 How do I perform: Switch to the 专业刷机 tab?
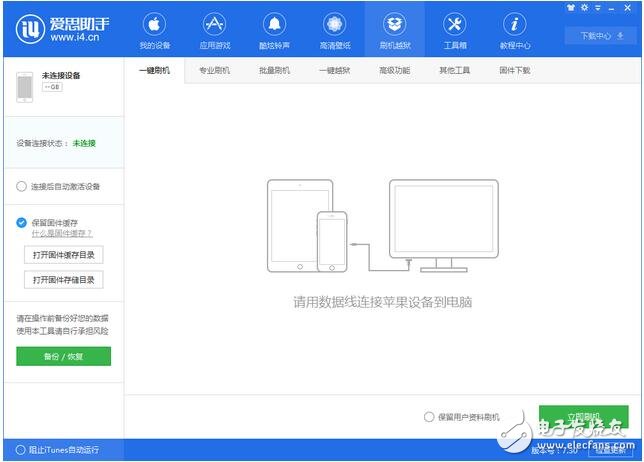(x=214, y=70)
